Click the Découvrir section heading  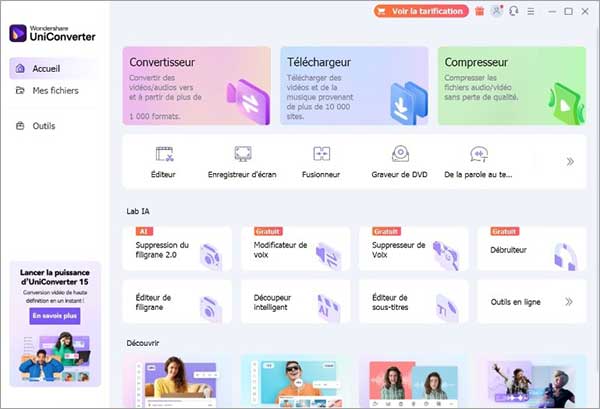click(x=143, y=343)
